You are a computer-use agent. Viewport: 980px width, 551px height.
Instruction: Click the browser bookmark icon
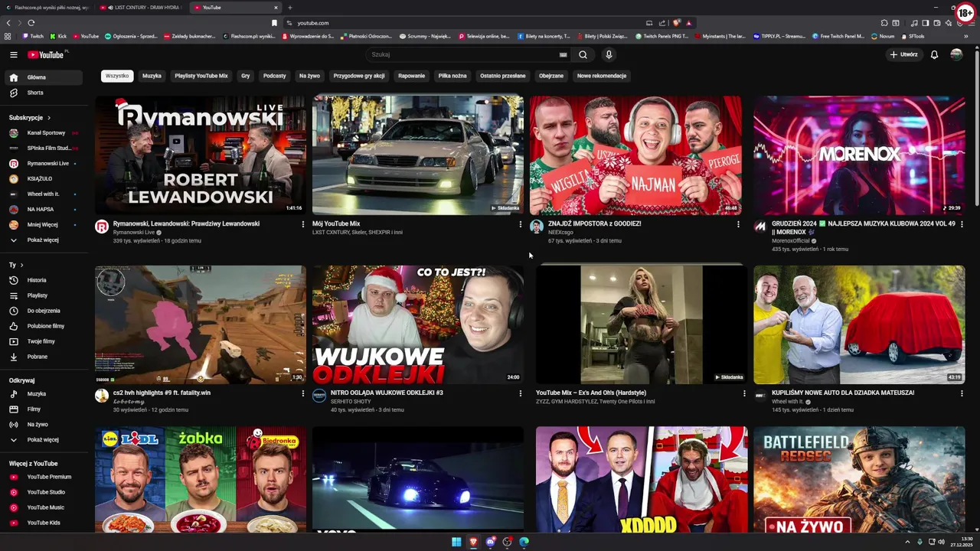275,23
